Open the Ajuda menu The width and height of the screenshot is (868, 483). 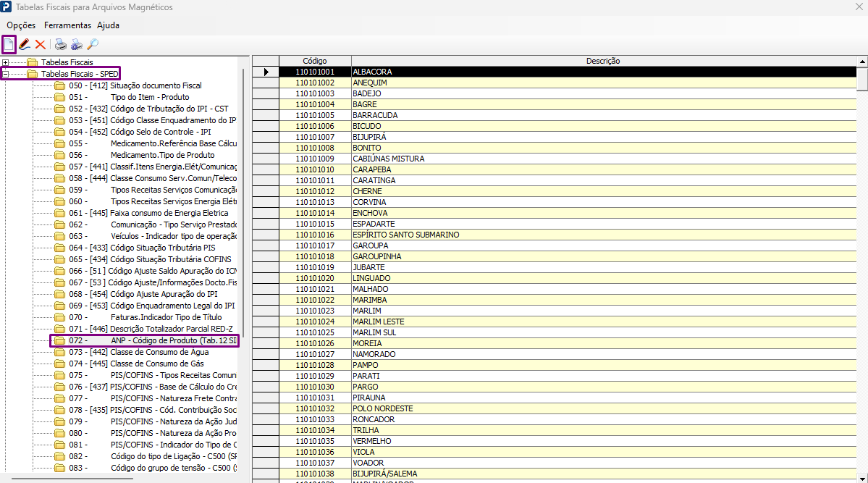tap(108, 25)
